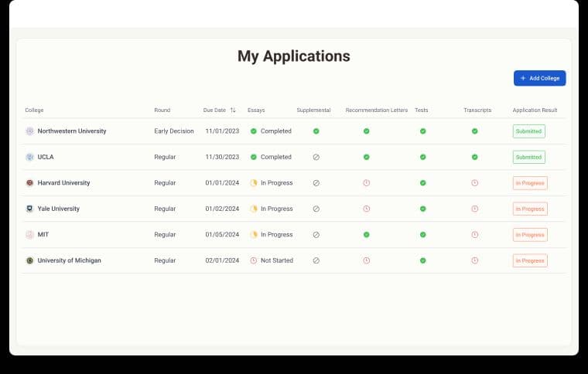
Task: Click MIT transcripts pending clock icon
Action: (475, 234)
